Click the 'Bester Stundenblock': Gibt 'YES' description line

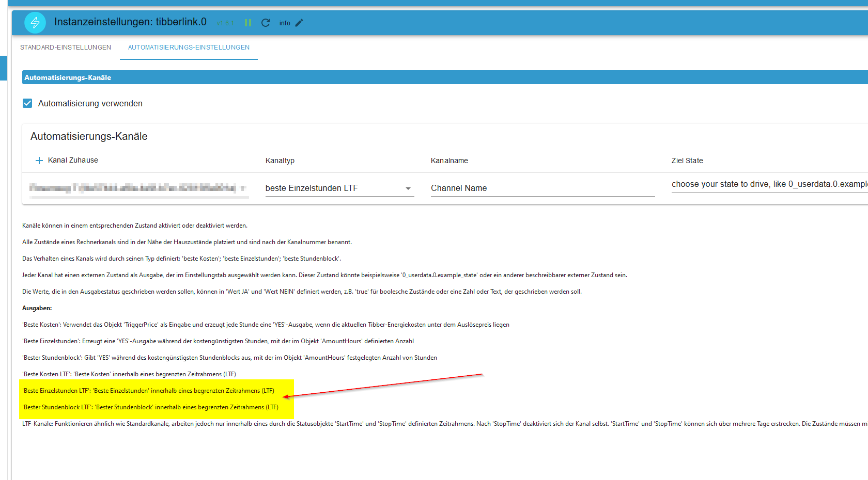[229, 358]
